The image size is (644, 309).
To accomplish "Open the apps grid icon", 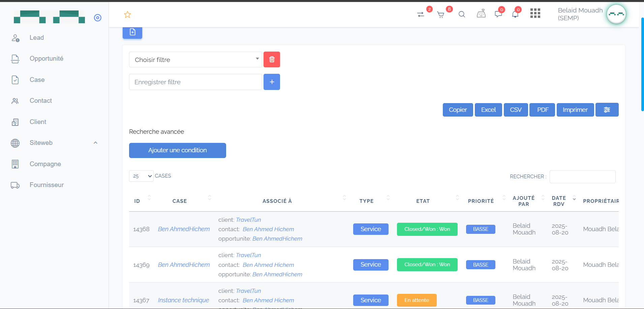I will tap(535, 13).
